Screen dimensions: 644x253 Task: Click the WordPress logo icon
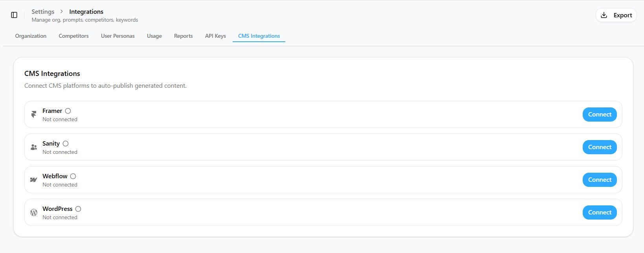click(x=34, y=212)
